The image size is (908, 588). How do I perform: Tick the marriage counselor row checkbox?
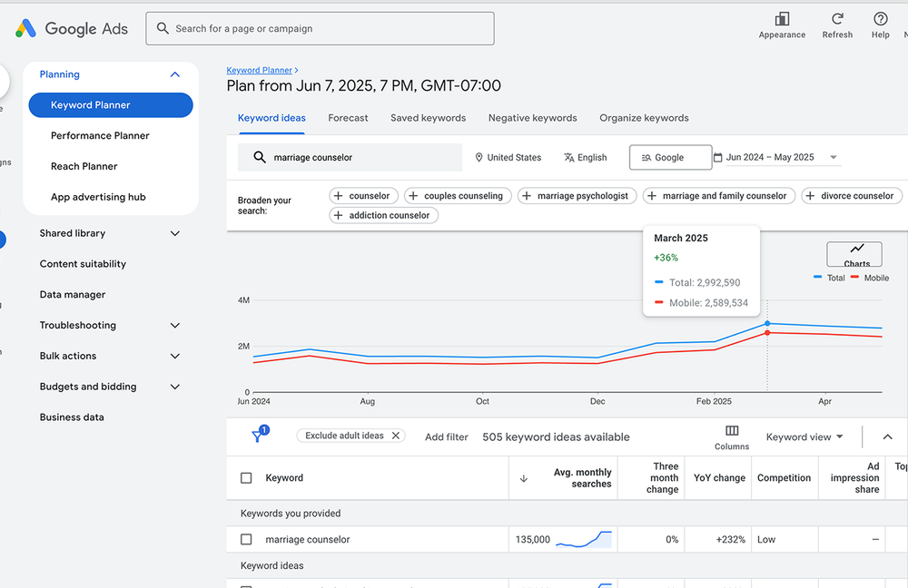point(246,539)
